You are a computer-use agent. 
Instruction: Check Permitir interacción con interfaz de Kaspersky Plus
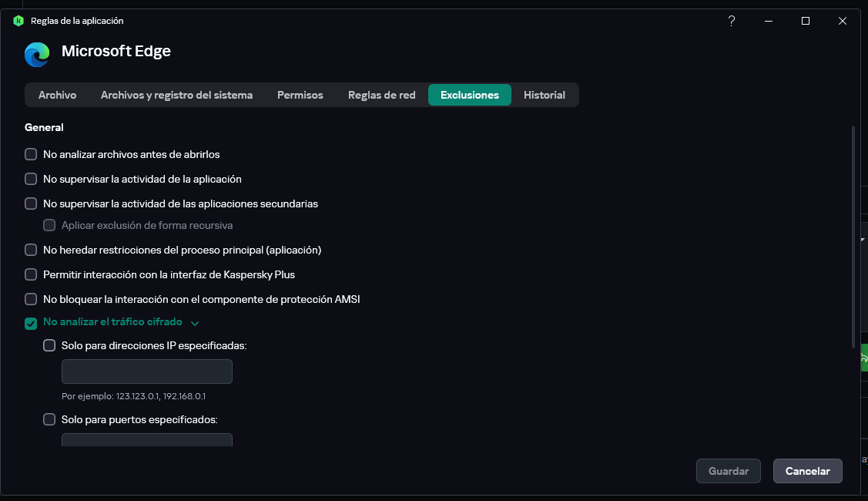pos(31,274)
